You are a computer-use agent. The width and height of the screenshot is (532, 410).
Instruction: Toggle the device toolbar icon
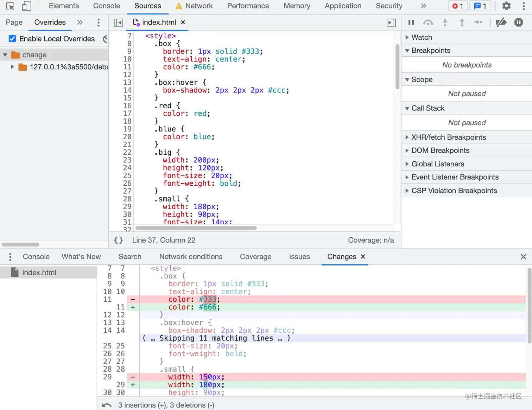tap(26, 6)
